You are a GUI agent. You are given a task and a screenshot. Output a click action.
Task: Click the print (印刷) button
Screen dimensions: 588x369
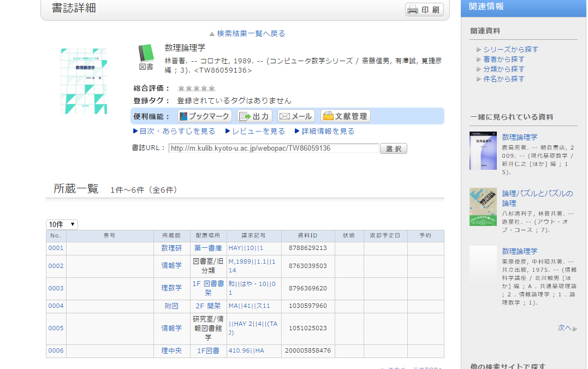point(424,10)
